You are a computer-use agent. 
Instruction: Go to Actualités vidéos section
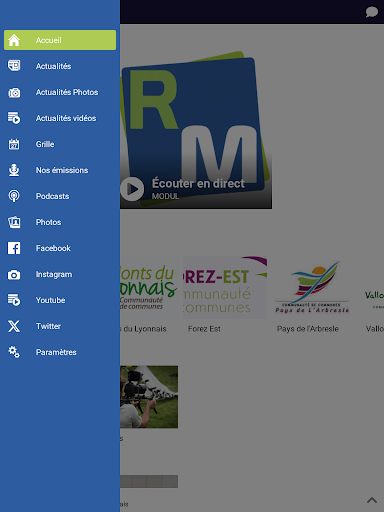click(x=60, y=118)
